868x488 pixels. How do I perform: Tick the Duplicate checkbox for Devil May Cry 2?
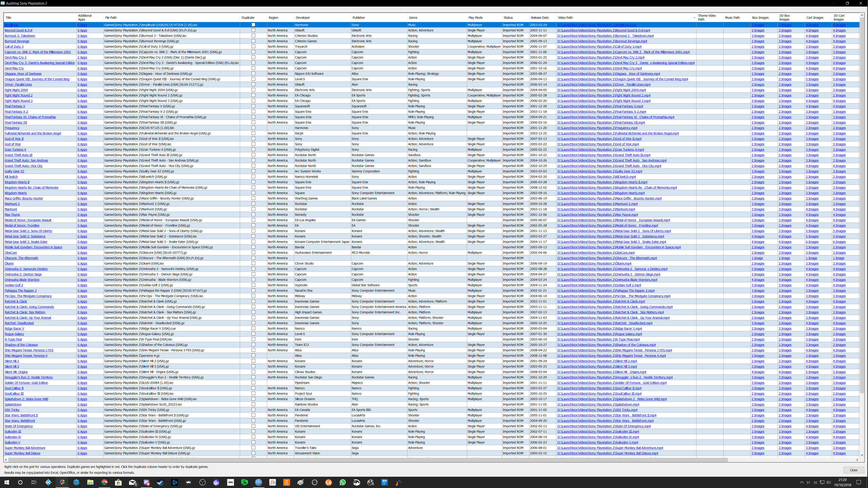(x=253, y=57)
